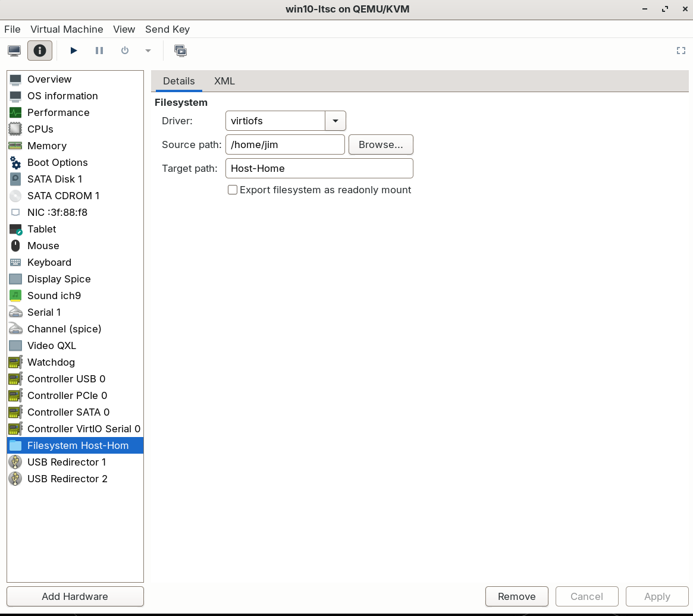
Task: Open the Driver virtiofs dropdown
Action: [x=335, y=121]
